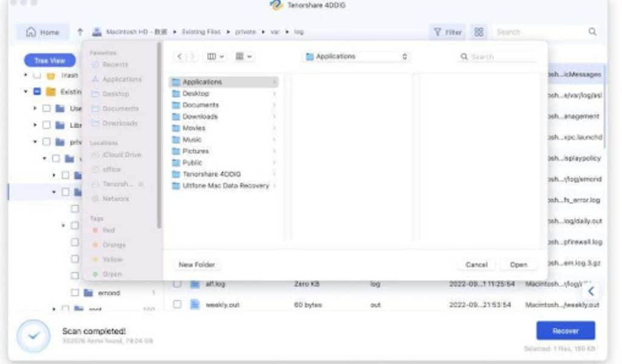
Task: Click the dialog sidebar scrollbar
Action: coord(159,135)
